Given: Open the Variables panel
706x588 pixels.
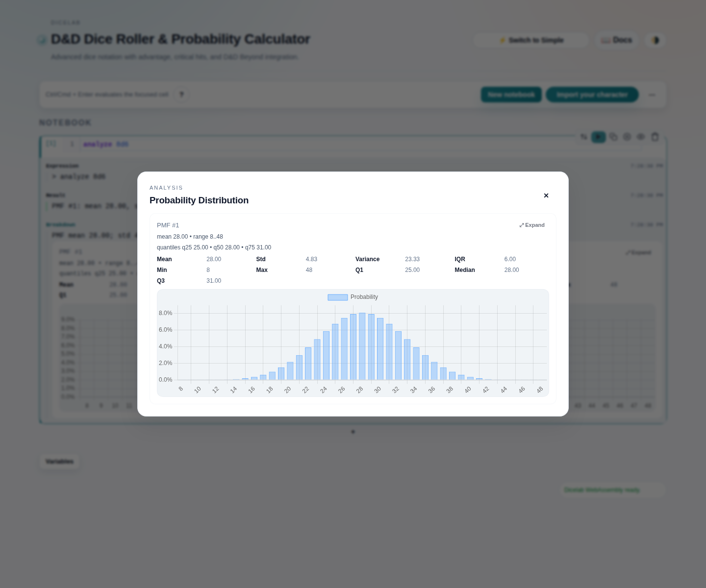Looking at the screenshot, I should (x=59, y=461).
